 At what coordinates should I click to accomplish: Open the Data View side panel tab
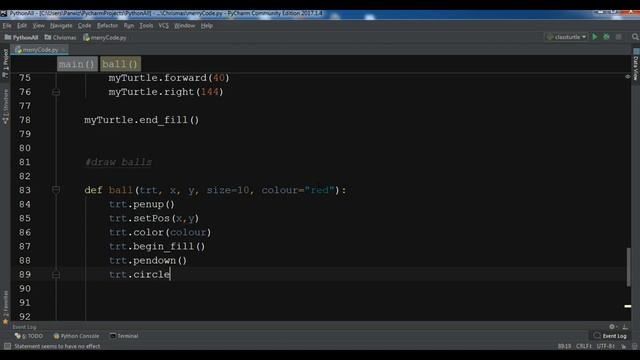click(x=636, y=65)
